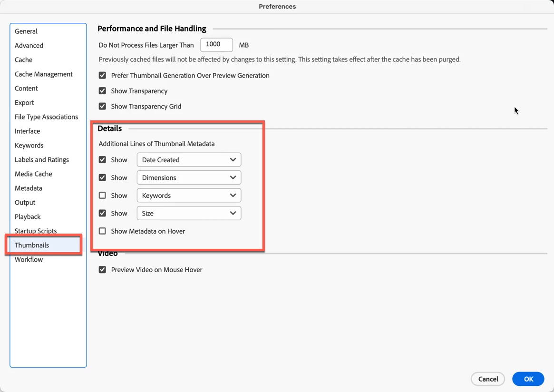Click the file size limit field
Viewport: 554px width, 392px height.
tap(216, 45)
